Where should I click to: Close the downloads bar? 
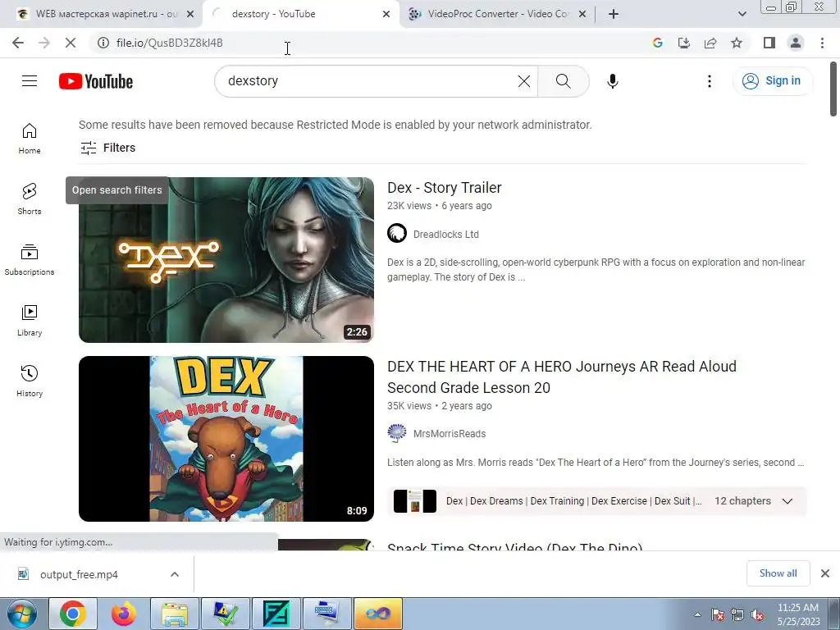[825, 573]
